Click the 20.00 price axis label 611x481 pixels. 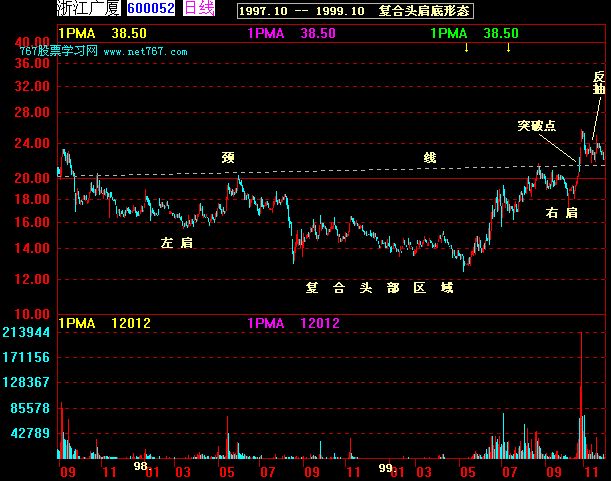point(32,178)
